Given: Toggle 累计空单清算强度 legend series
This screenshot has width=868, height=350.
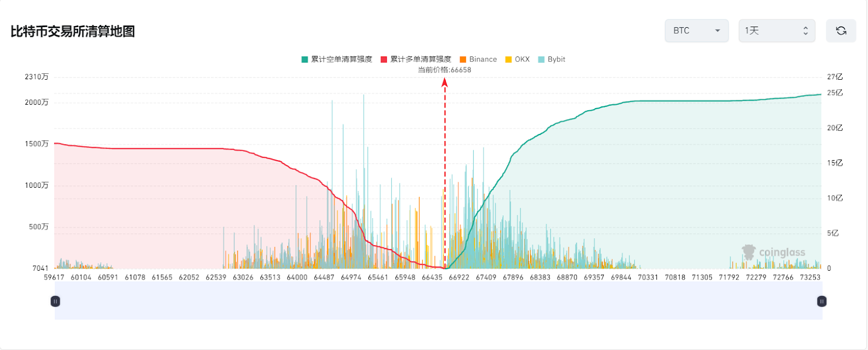Looking at the screenshot, I should click(337, 59).
